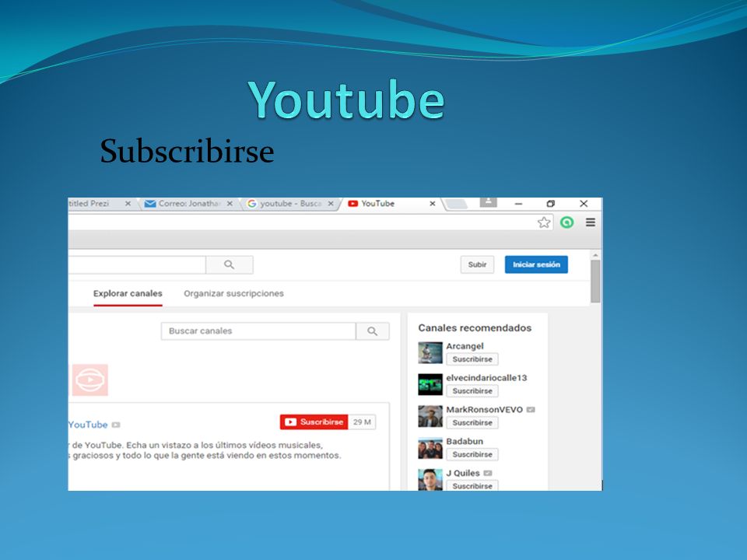The width and height of the screenshot is (747, 560).
Task: Open the Arcangel channel thumbnail
Action: 430,353
